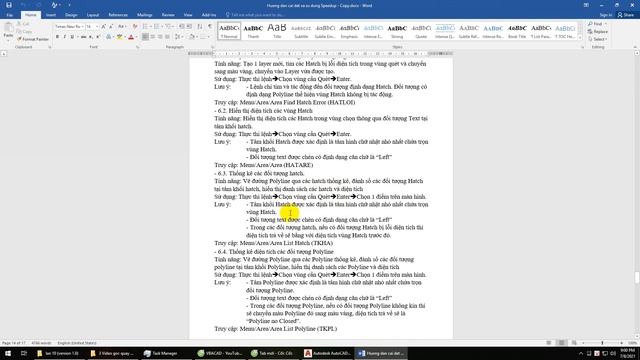
Task: Apply red font color
Action: tap(131, 37)
